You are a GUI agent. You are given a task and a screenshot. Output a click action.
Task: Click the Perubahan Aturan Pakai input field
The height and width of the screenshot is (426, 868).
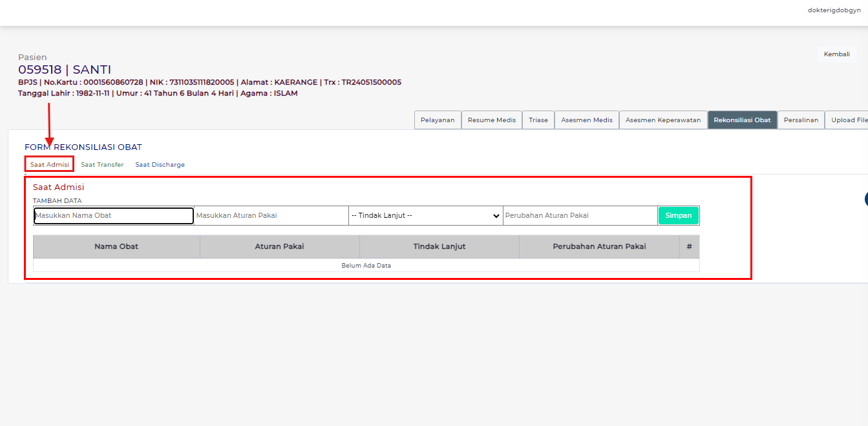pos(580,216)
